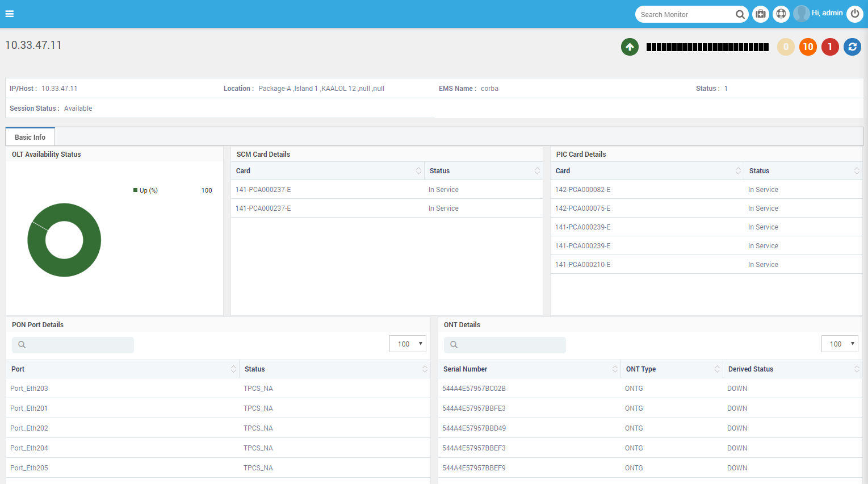Image resolution: width=868 pixels, height=484 pixels.
Task: Click the Up (%) legend entry
Action: click(145, 190)
